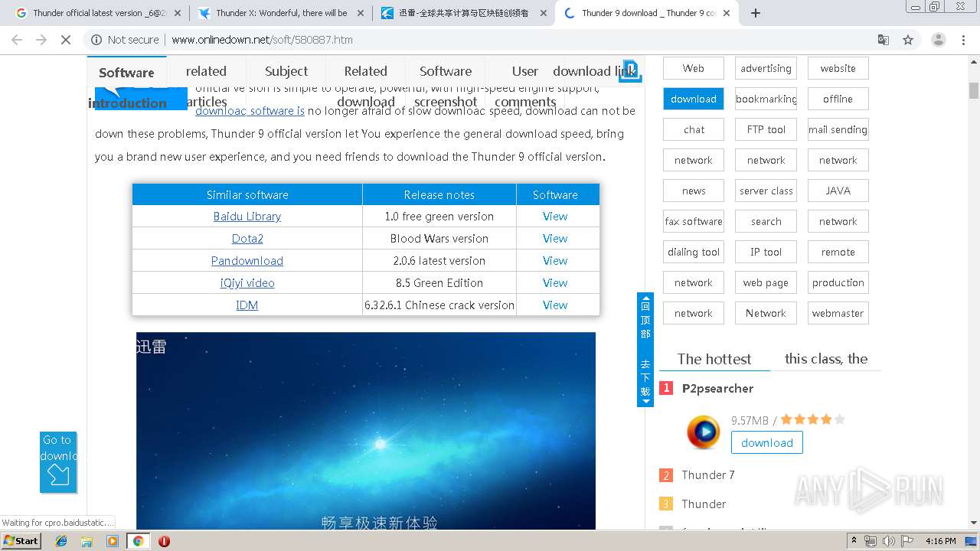
Task: Click View for Baidu Library row
Action: pos(555,217)
